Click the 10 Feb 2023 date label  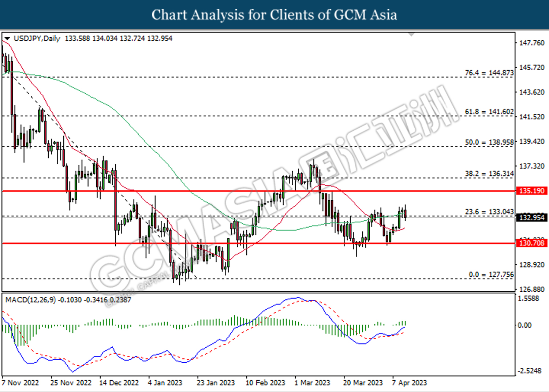[265, 383]
